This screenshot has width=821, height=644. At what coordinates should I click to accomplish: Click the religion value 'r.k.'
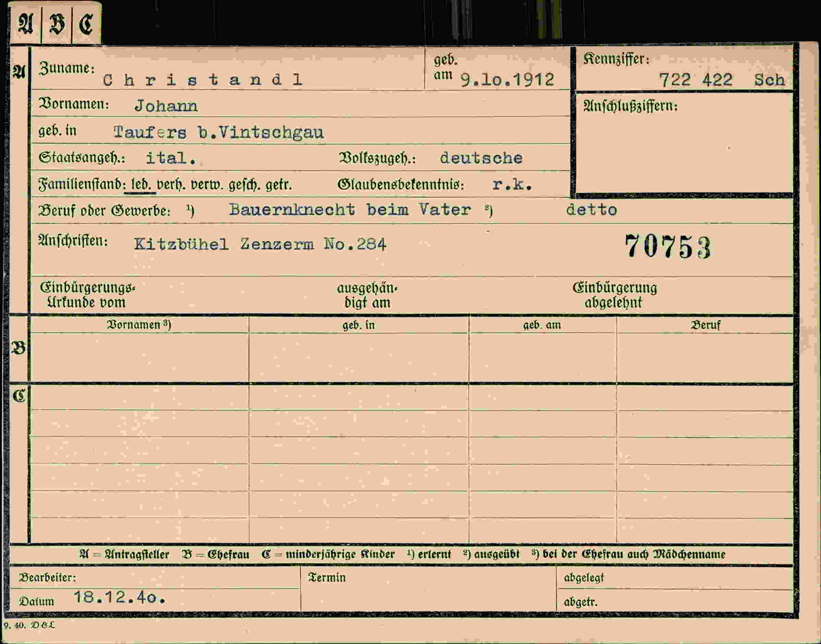point(512,184)
